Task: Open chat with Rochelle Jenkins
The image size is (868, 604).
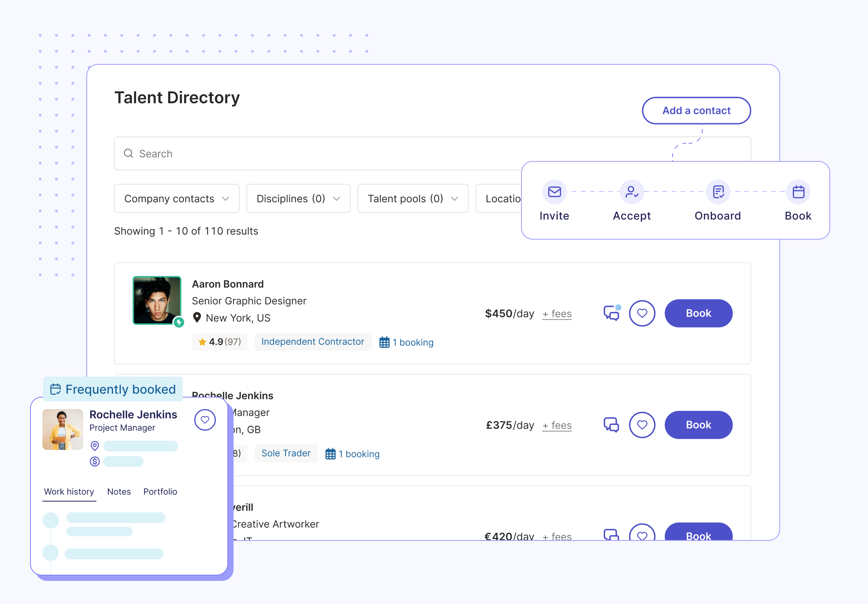Action: [x=611, y=425]
